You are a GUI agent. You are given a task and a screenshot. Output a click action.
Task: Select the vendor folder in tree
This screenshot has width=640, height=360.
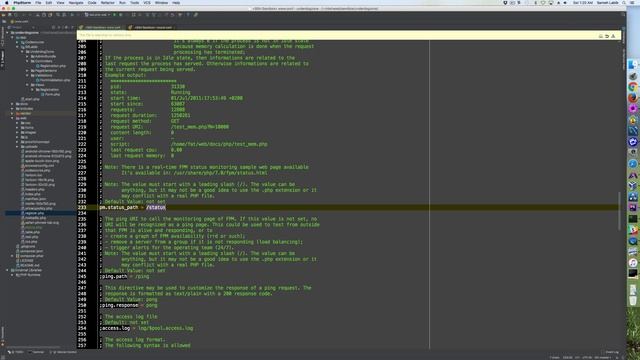(x=24, y=113)
